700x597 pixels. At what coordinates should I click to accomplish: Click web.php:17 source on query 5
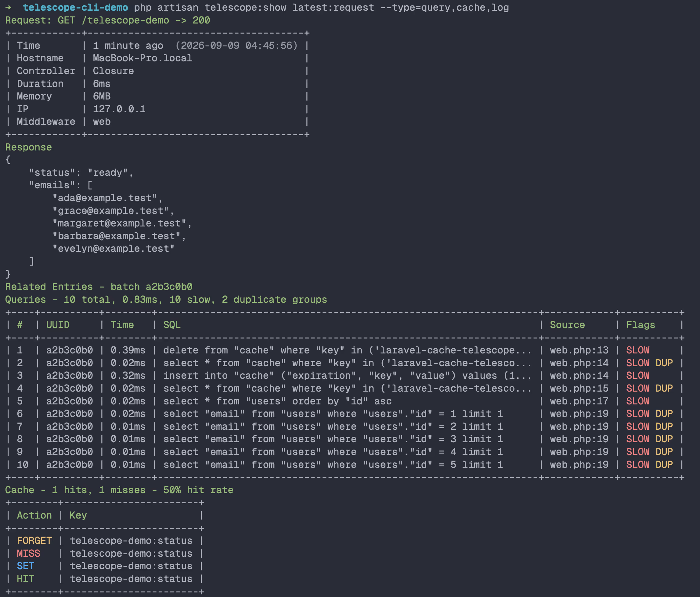(x=579, y=401)
